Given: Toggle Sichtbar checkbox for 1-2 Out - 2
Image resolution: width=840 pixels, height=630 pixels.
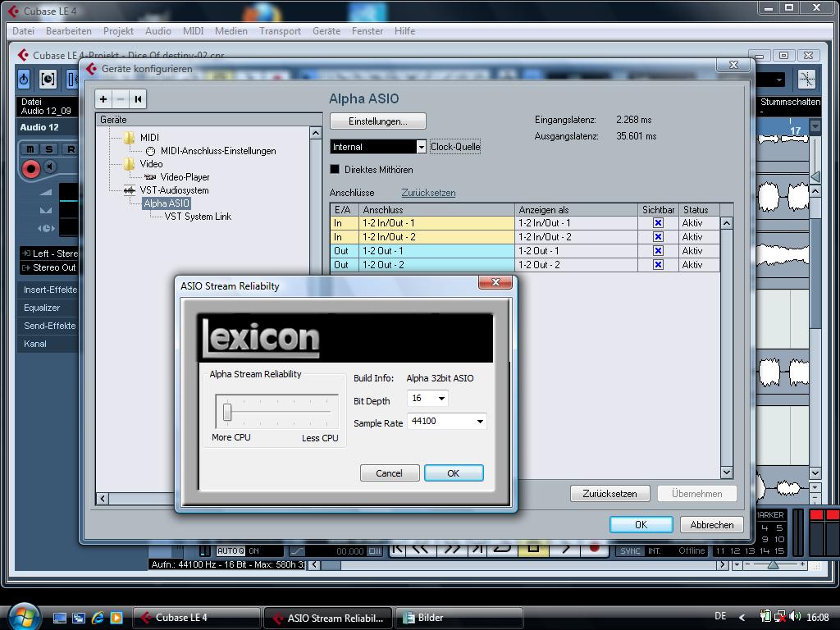Looking at the screenshot, I should click(659, 265).
